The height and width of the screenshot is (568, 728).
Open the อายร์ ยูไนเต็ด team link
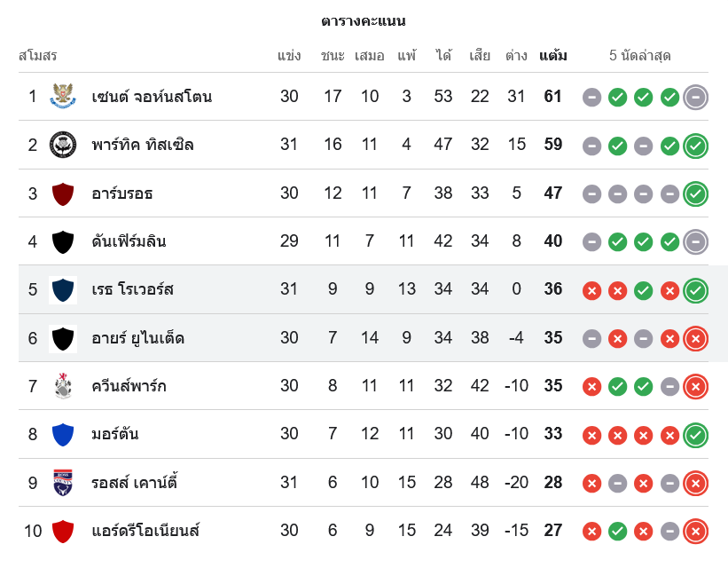[138, 338]
